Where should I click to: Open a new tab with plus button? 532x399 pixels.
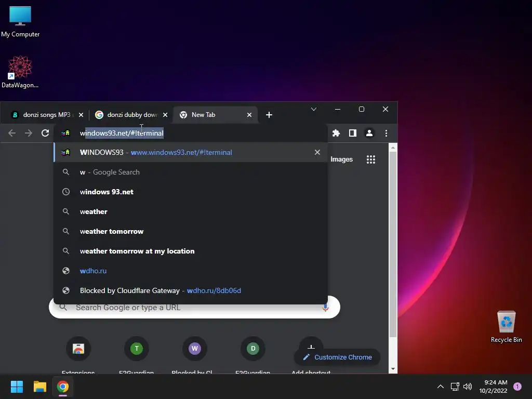click(x=269, y=115)
